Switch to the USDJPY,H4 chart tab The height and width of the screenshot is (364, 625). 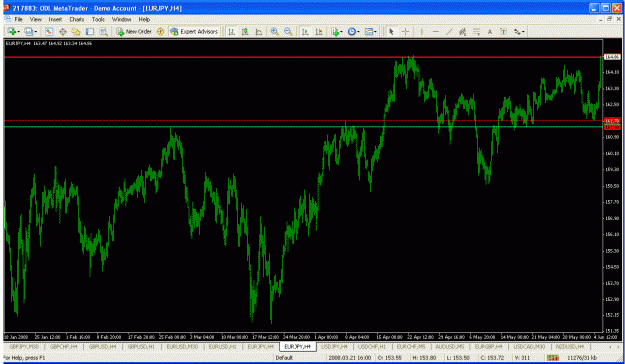click(334, 347)
